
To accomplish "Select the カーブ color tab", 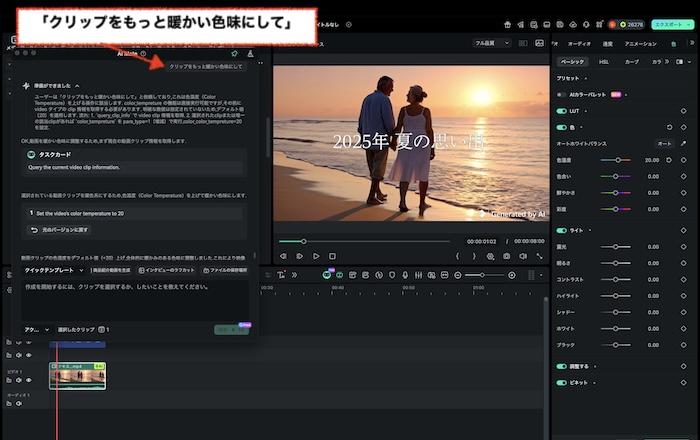I will (x=632, y=62).
